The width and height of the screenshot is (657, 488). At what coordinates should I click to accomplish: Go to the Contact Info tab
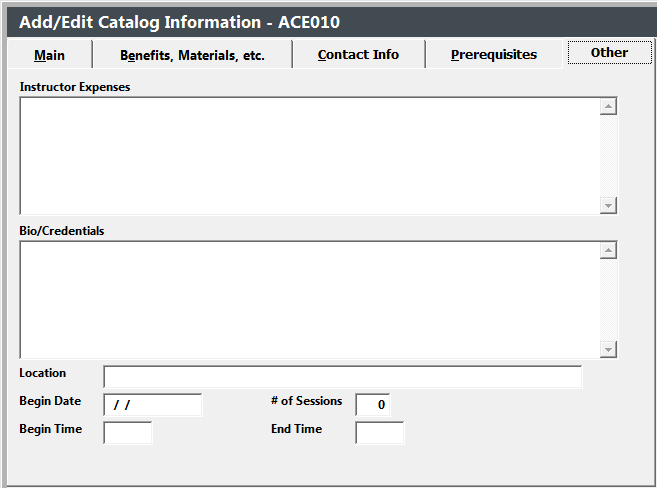pos(358,54)
